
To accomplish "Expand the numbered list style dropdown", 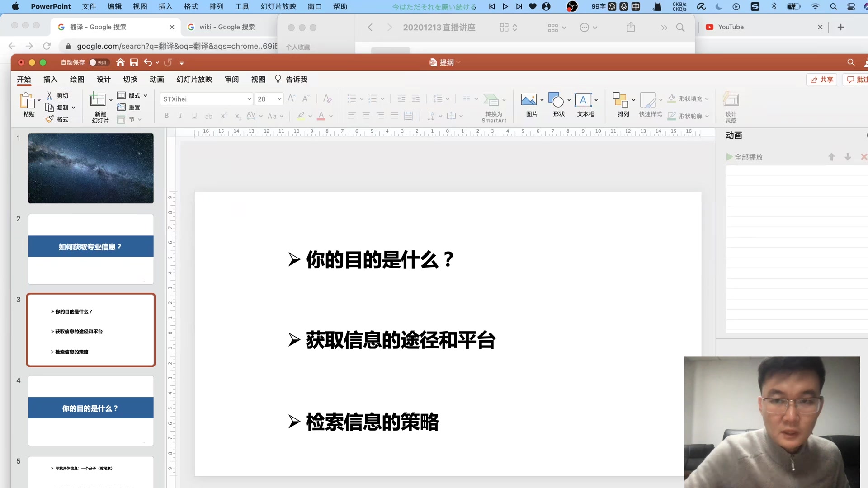I will [382, 99].
